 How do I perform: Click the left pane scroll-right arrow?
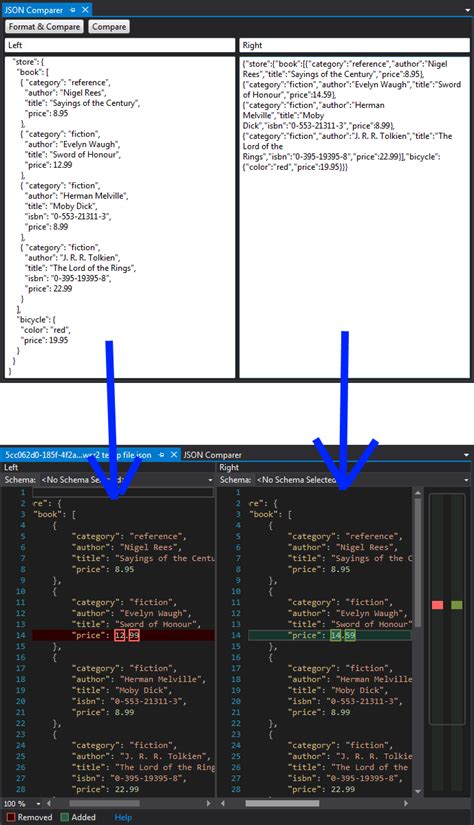click(x=209, y=803)
